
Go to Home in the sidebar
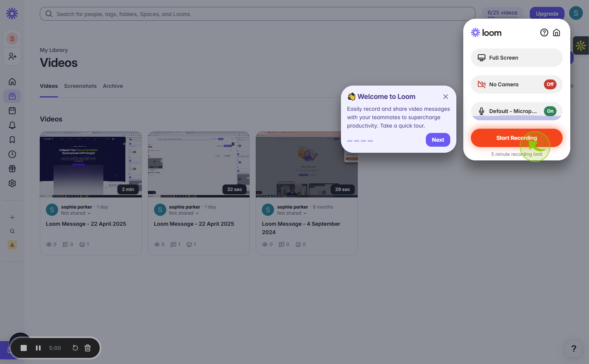click(x=12, y=82)
